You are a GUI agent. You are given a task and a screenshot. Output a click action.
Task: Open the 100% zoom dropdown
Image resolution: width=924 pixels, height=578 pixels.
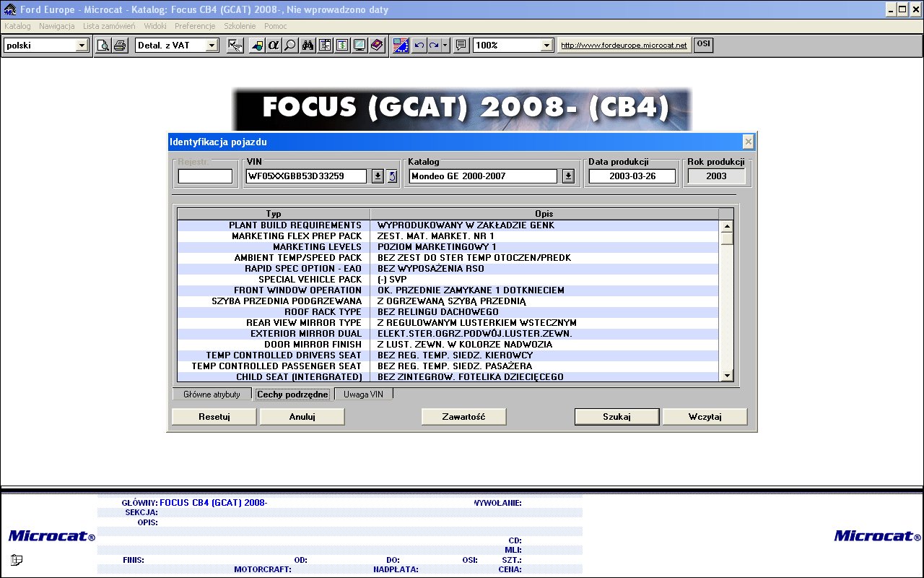click(x=546, y=46)
